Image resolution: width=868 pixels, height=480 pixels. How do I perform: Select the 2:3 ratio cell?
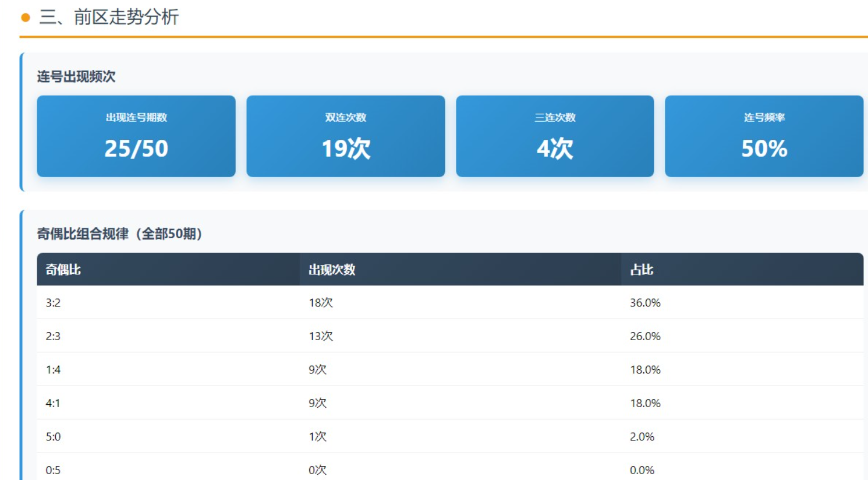pyautogui.click(x=53, y=336)
